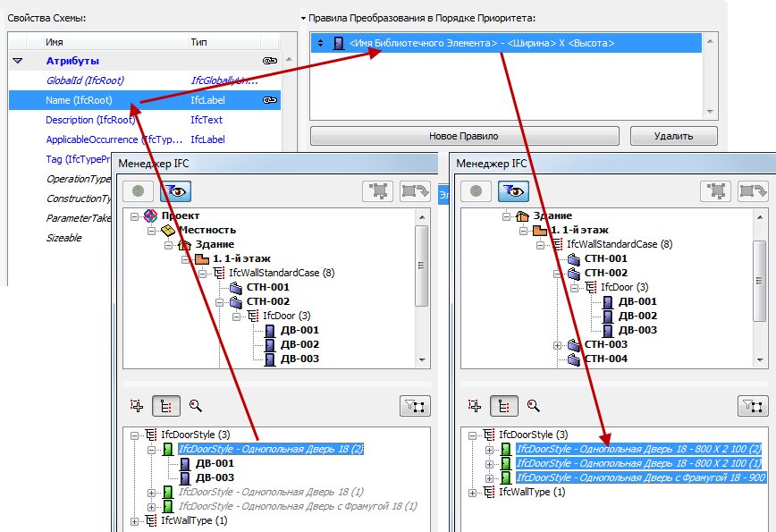Screen dimensions: 776x532
Task: Select the Имя Библиотечного Элемента rule
Action: 506,44
